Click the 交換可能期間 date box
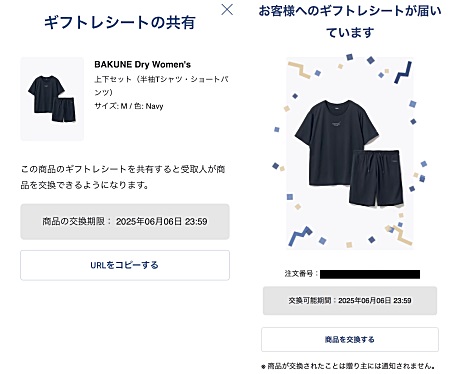 [350, 300]
